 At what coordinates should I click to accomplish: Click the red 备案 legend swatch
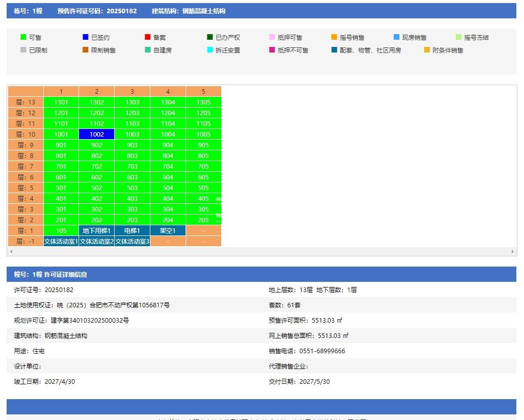pyautogui.click(x=148, y=37)
